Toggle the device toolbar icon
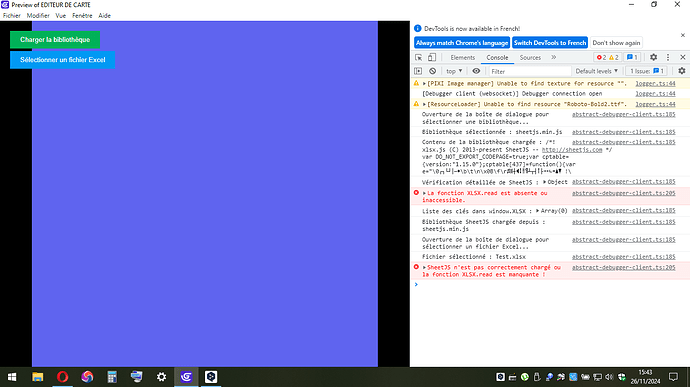The image size is (690, 387). pyautogui.click(x=432, y=58)
